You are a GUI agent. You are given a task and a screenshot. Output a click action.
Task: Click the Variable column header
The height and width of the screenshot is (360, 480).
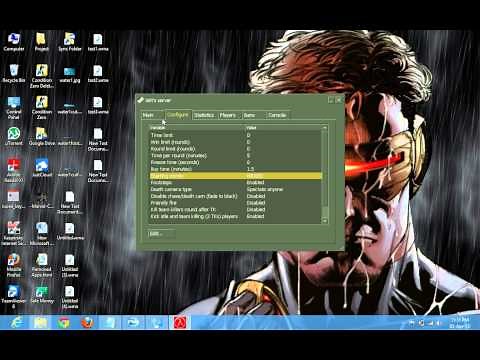pos(197,128)
